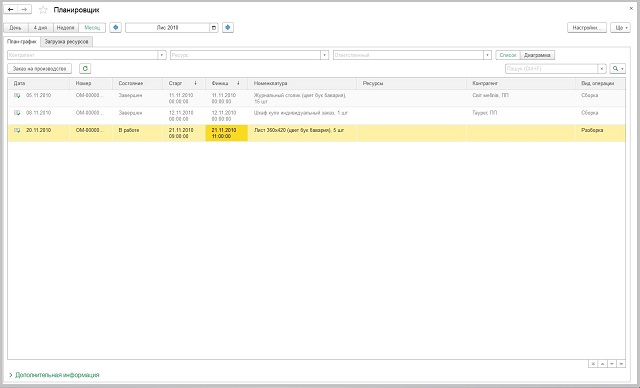Open the Загрузка ресурсов tab
This screenshot has height=388, width=640.
(67, 42)
